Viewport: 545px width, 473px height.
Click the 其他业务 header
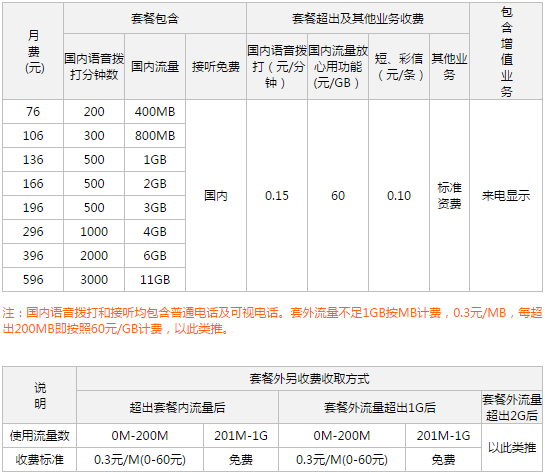[449, 66]
